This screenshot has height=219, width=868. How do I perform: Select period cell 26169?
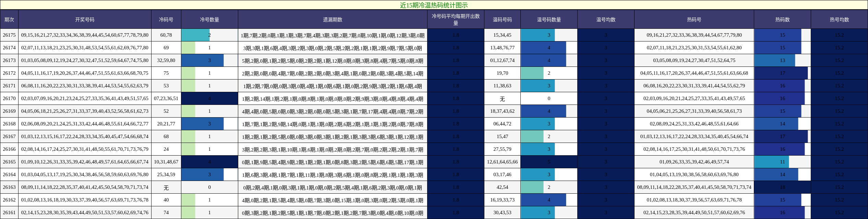click(x=9, y=111)
